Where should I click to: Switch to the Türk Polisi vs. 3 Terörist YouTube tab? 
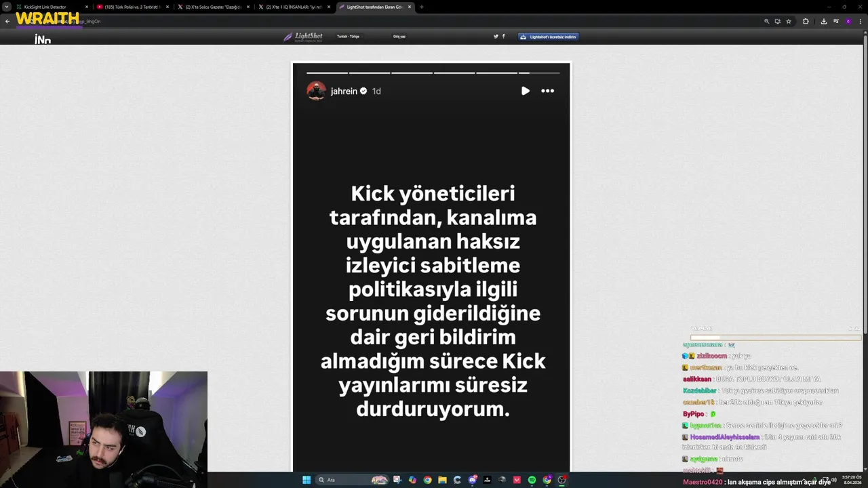(132, 7)
